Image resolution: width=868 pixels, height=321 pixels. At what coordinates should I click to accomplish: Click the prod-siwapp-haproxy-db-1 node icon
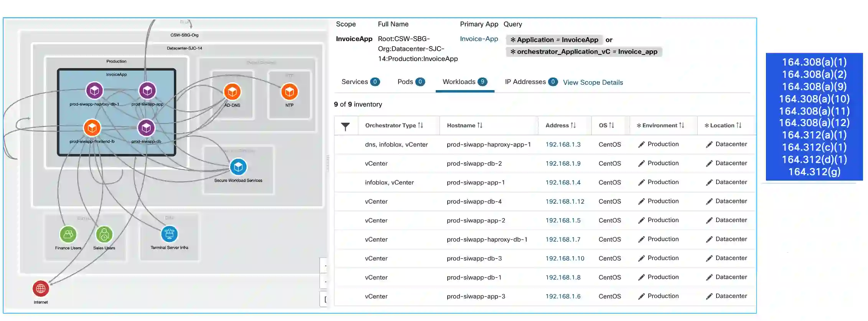(94, 91)
